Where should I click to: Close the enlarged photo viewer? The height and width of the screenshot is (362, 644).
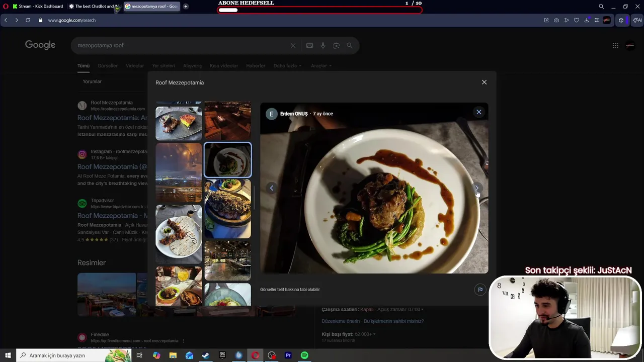coord(479,112)
